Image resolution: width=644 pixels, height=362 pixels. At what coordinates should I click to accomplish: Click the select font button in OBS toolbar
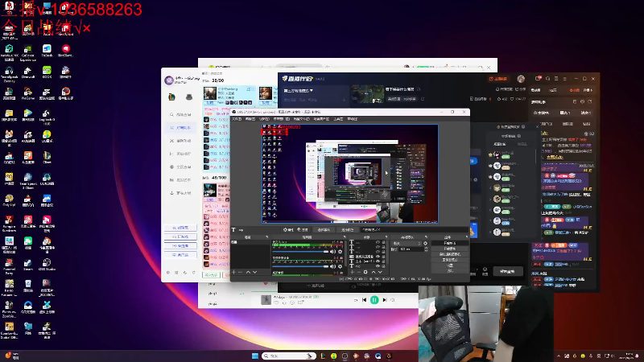click(x=324, y=230)
